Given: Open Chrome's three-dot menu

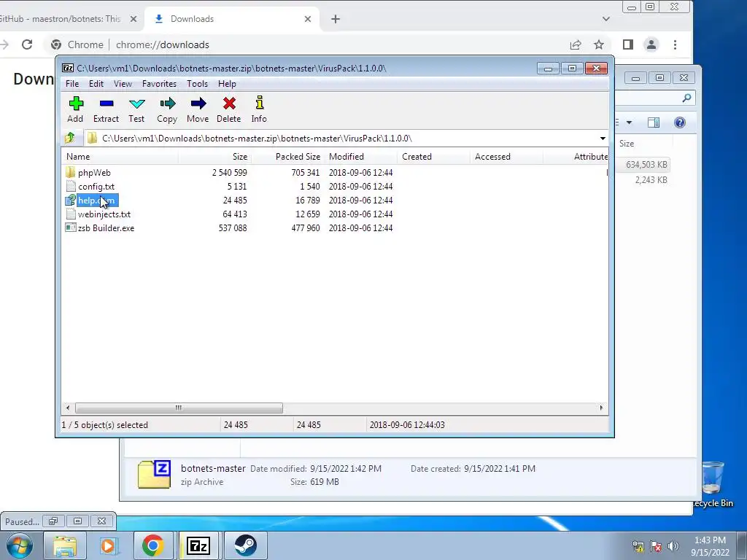Looking at the screenshot, I should click(x=675, y=44).
